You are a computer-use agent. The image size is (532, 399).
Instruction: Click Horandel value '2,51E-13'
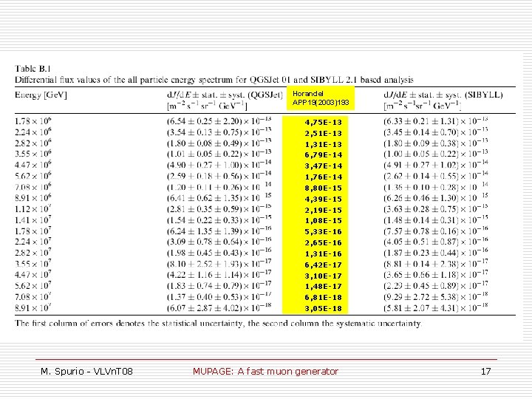[x=323, y=133]
